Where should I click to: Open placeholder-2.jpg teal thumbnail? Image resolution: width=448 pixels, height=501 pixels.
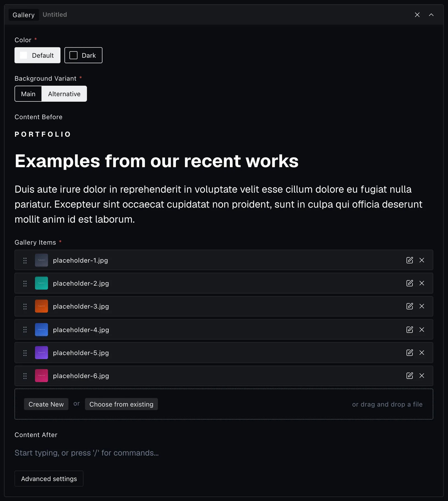point(41,283)
